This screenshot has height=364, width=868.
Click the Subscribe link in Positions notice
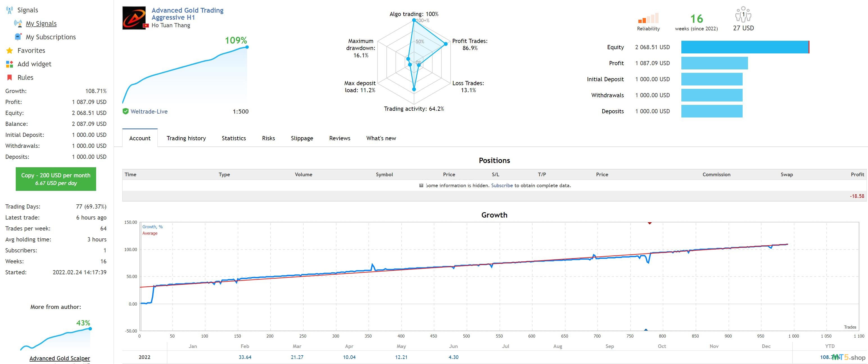coord(502,185)
